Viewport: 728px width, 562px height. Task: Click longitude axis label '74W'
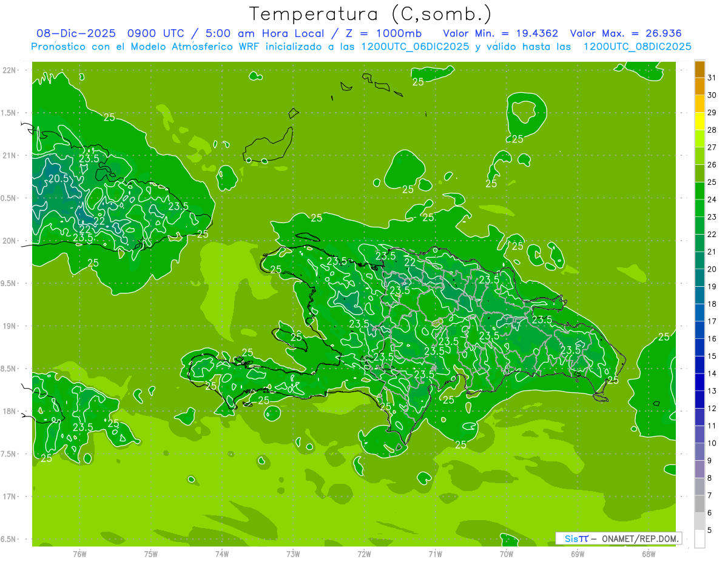pos(222,554)
